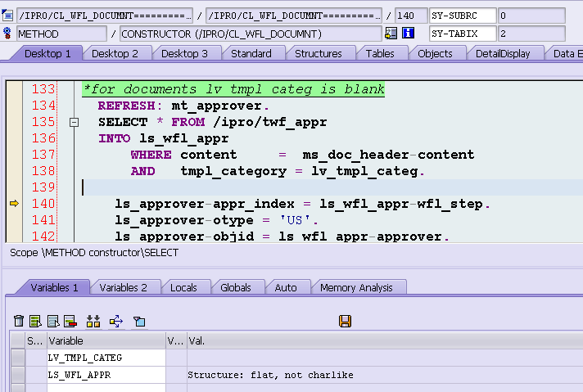The width and height of the screenshot is (583, 392).
Task: Click the SY-TABIX value field showing 2
Action: pyautogui.click(x=531, y=34)
